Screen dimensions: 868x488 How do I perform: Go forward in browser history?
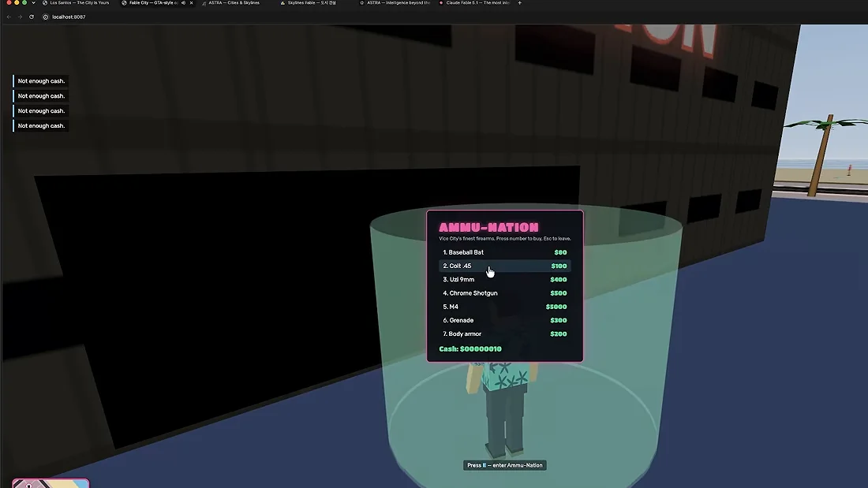pos(20,17)
